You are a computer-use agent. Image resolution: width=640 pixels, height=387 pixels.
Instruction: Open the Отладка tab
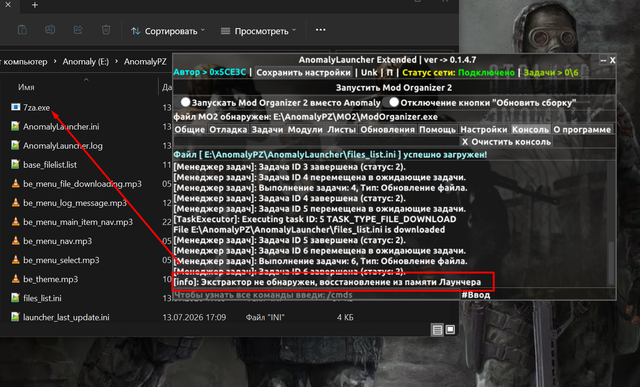pyautogui.click(x=228, y=129)
